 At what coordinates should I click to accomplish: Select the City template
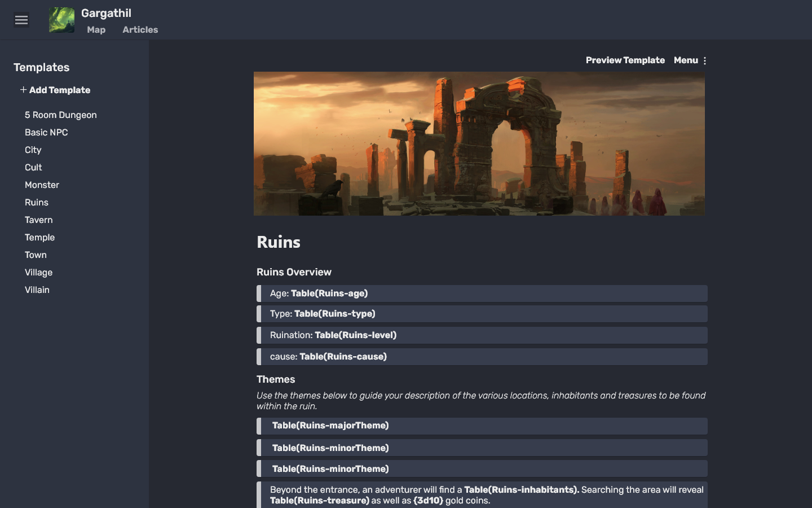click(33, 150)
